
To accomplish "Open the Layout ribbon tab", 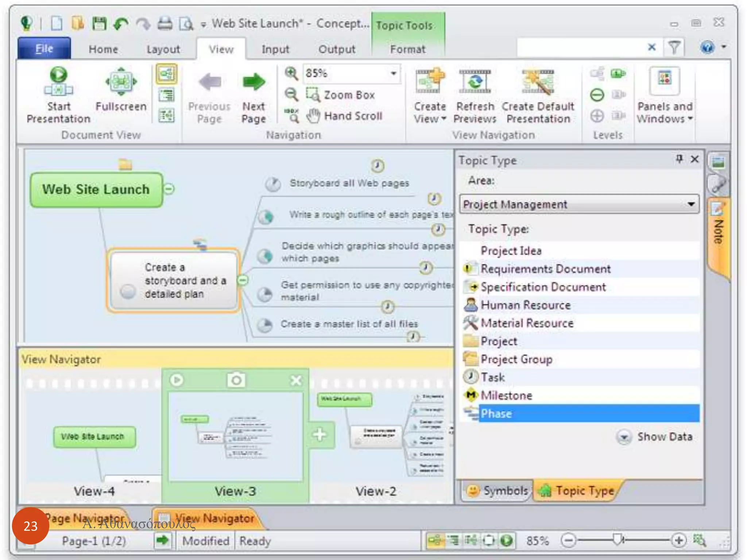I will (x=163, y=49).
